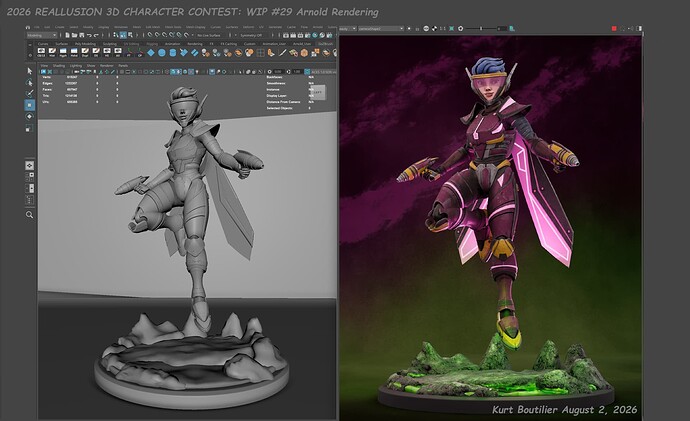This screenshot has width=690, height=421.
Task: Click the Redo arrow icon
Action: (x=96, y=35)
